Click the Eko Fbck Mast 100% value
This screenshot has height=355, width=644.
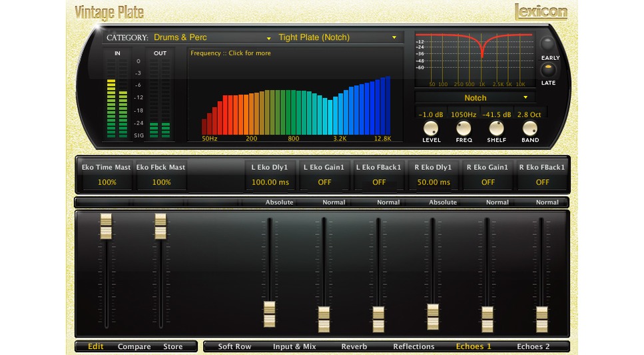point(161,182)
